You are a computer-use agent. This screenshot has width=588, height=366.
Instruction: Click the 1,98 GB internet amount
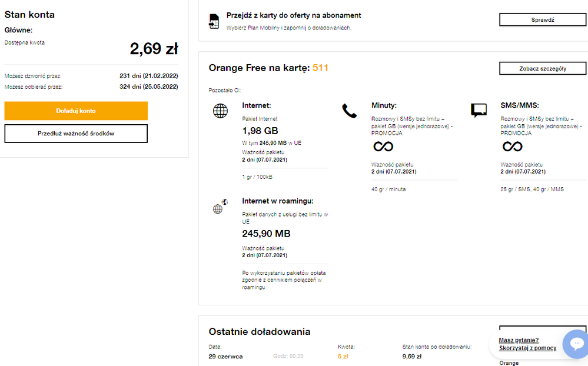[260, 131]
